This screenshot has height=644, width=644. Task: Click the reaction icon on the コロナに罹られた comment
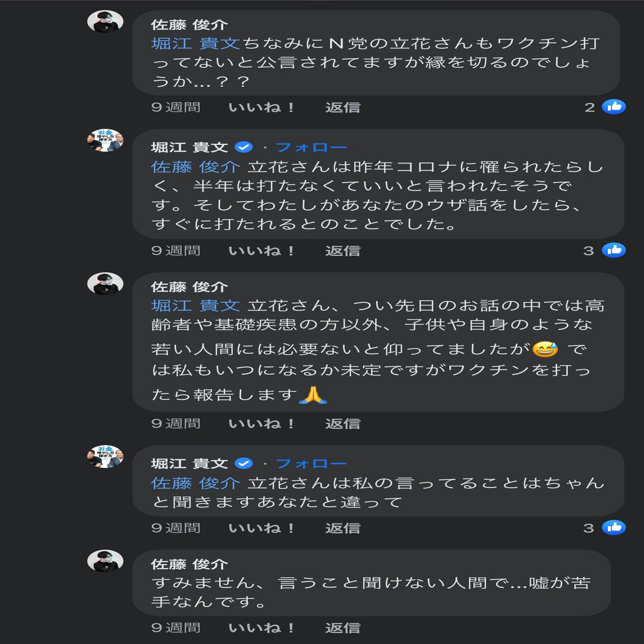point(613,250)
